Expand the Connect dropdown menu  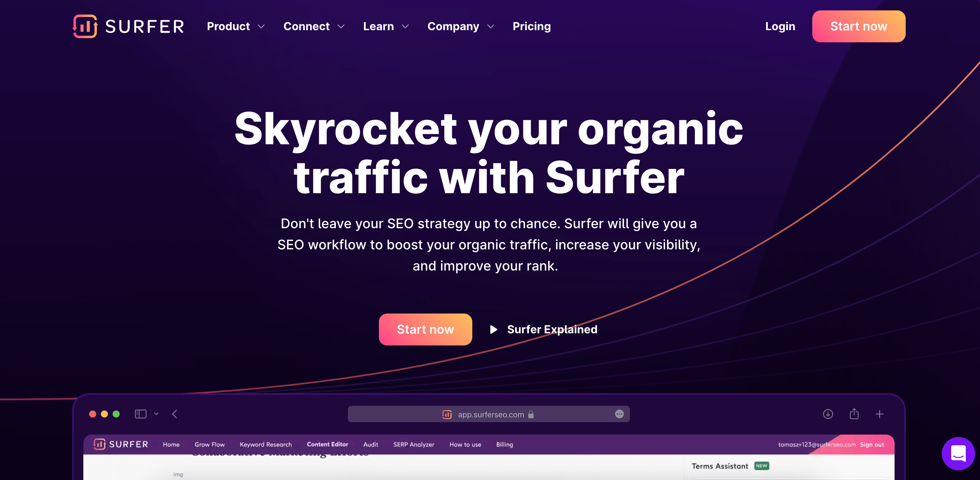313,26
